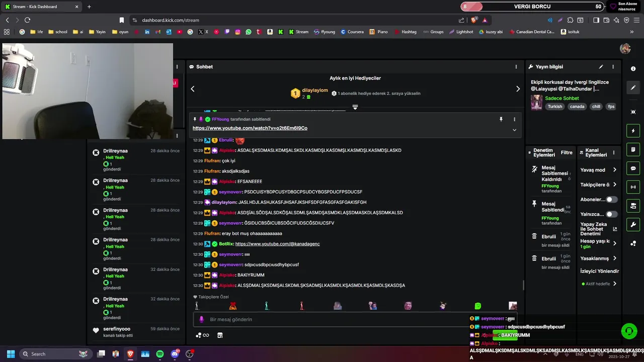
Task: Click the chill tag
Action: coord(596,107)
